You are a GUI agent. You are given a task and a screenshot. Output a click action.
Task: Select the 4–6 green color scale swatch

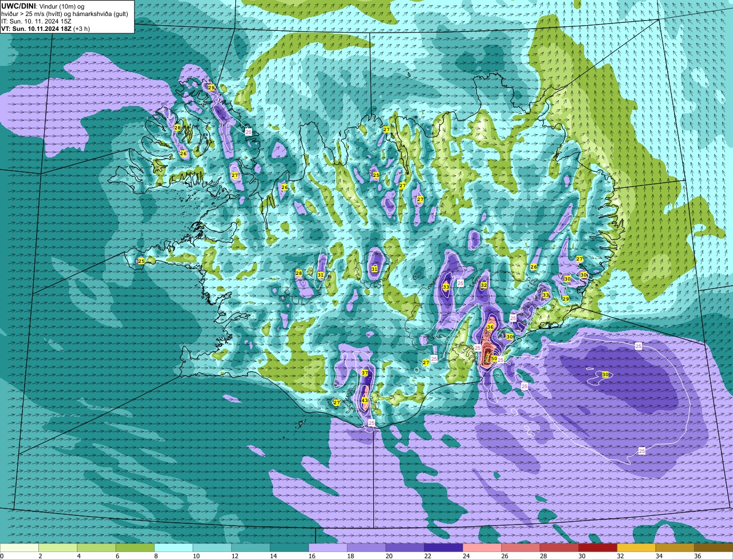(96, 547)
